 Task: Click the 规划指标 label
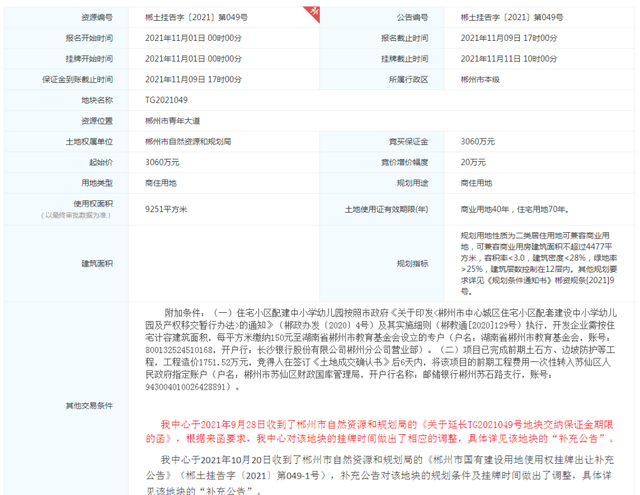pos(412,264)
